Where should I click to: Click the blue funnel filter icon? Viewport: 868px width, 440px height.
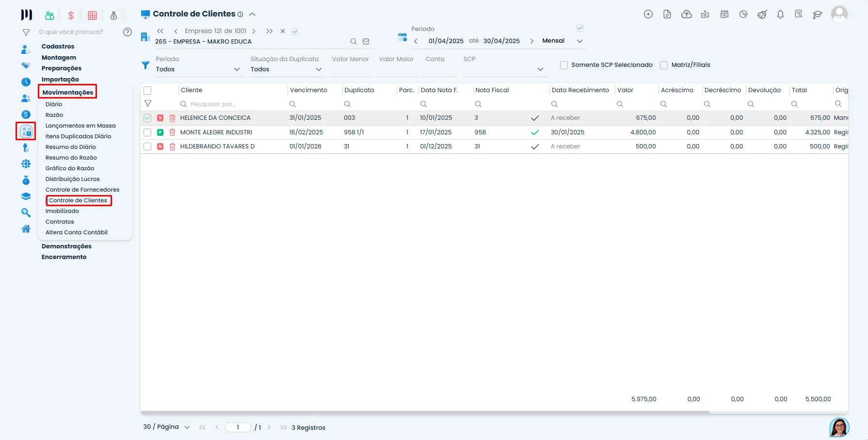click(145, 65)
